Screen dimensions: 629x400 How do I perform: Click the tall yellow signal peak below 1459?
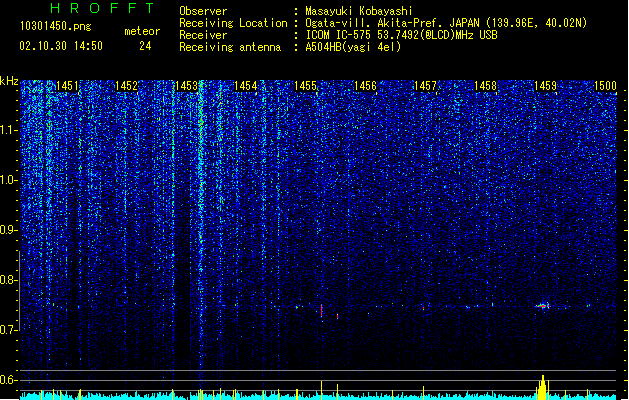543,387
